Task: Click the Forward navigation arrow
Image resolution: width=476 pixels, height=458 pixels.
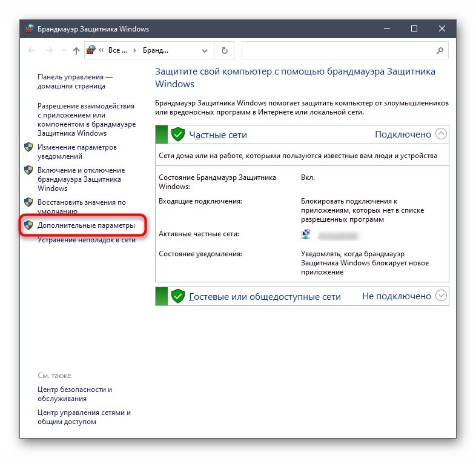Action: (x=49, y=50)
